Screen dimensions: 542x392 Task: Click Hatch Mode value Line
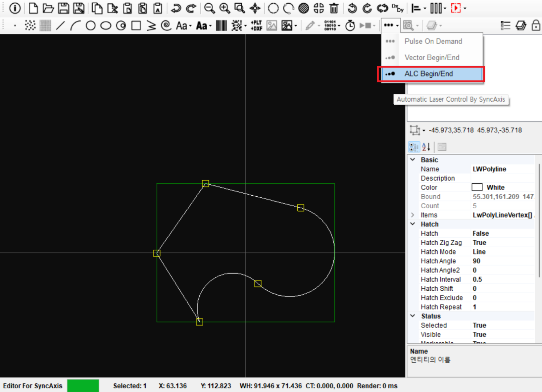502,252
